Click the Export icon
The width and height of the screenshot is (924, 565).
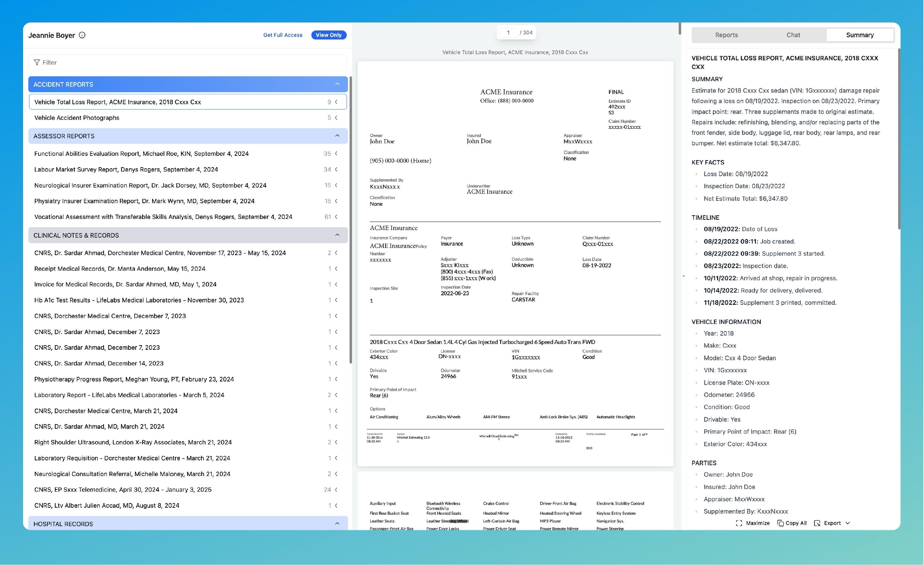(x=817, y=523)
